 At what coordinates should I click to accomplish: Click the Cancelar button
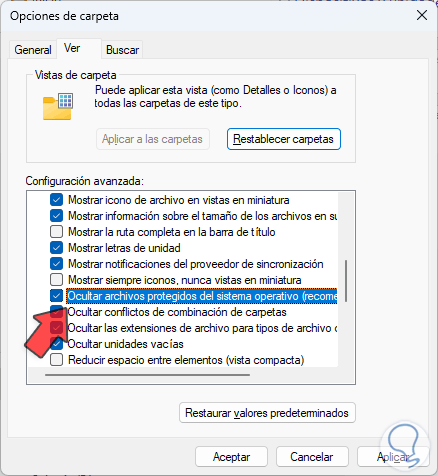point(312,457)
